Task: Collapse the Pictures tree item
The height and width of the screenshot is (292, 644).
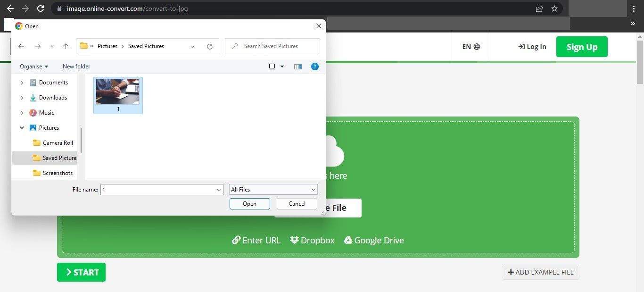Action: tap(22, 127)
